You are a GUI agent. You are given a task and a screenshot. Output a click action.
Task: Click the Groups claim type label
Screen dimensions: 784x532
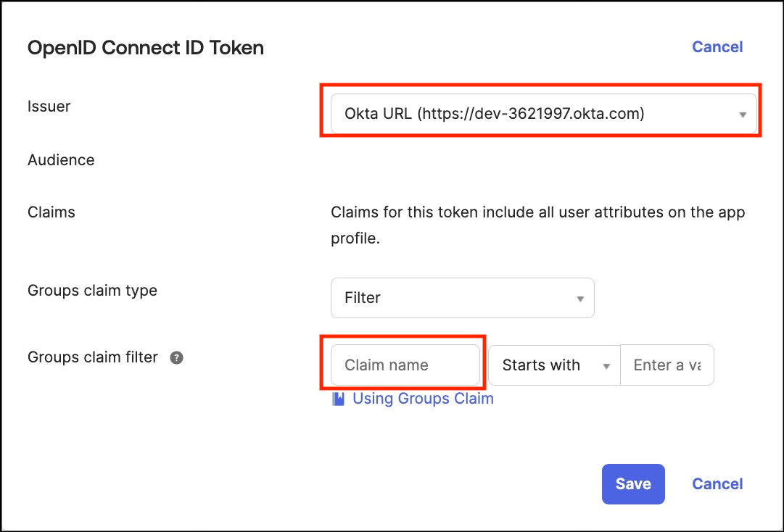92,291
